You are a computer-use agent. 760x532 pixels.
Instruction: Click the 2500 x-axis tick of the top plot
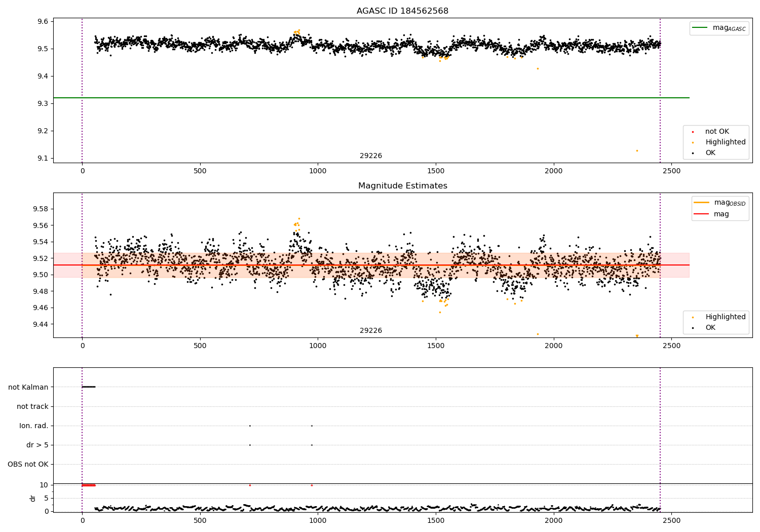671,171
